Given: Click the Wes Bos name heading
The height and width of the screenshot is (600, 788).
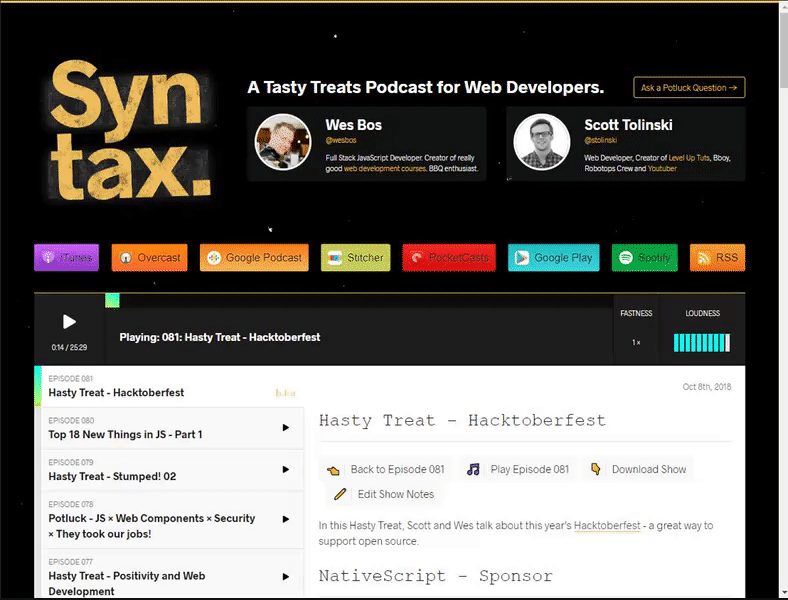Looking at the screenshot, I should [353, 125].
